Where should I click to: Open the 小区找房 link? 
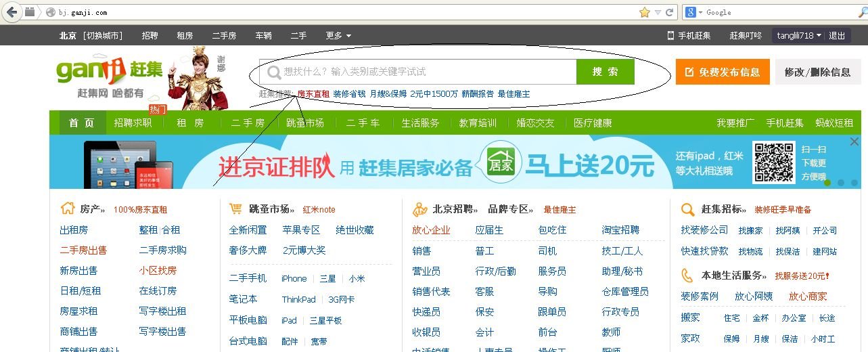click(x=158, y=271)
